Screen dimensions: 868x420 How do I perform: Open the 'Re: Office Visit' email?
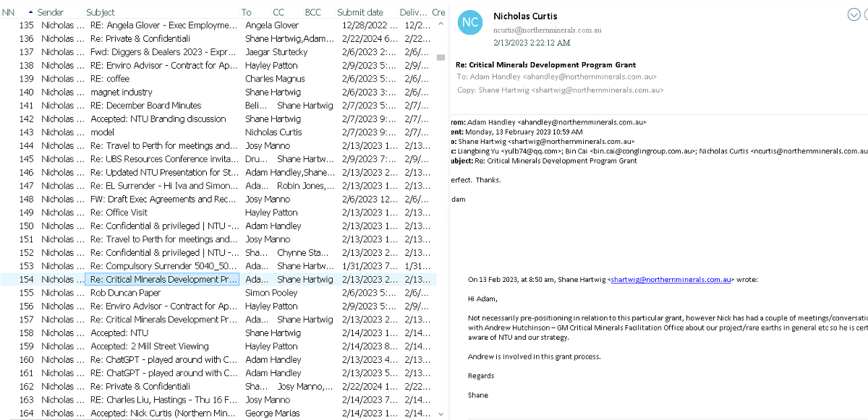click(x=218, y=213)
